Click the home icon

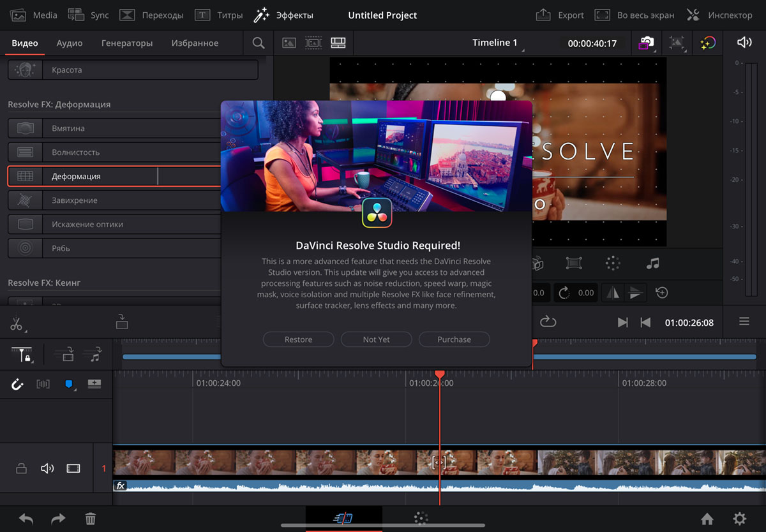[x=707, y=519]
